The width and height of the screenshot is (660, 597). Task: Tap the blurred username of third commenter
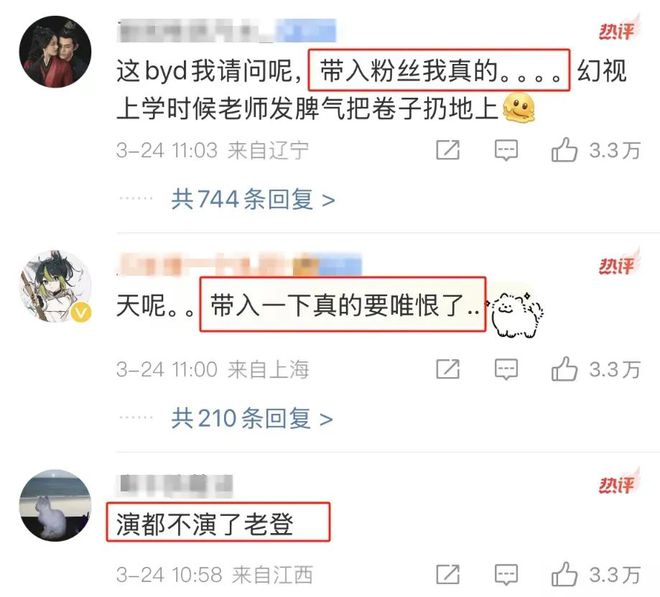tap(175, 484)
